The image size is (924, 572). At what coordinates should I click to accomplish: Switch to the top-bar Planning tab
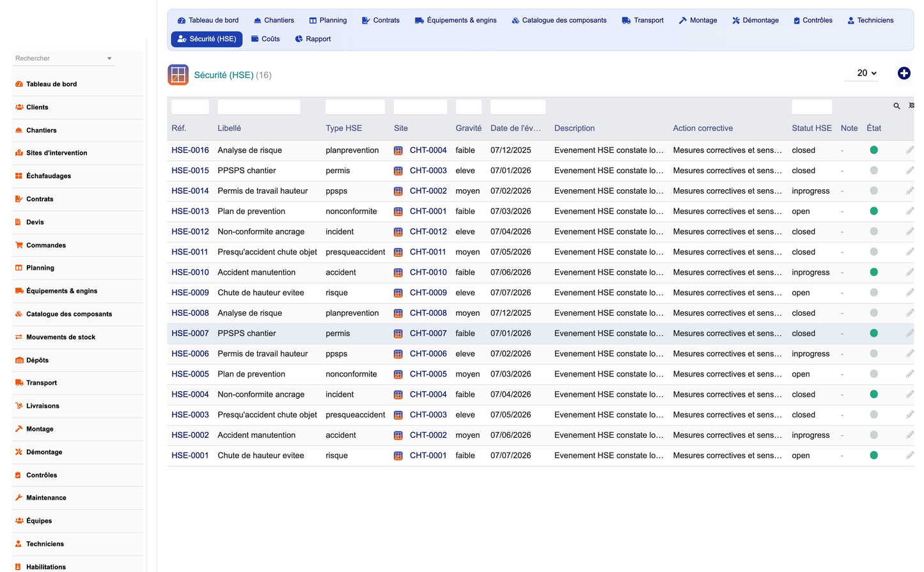[327, 20]
